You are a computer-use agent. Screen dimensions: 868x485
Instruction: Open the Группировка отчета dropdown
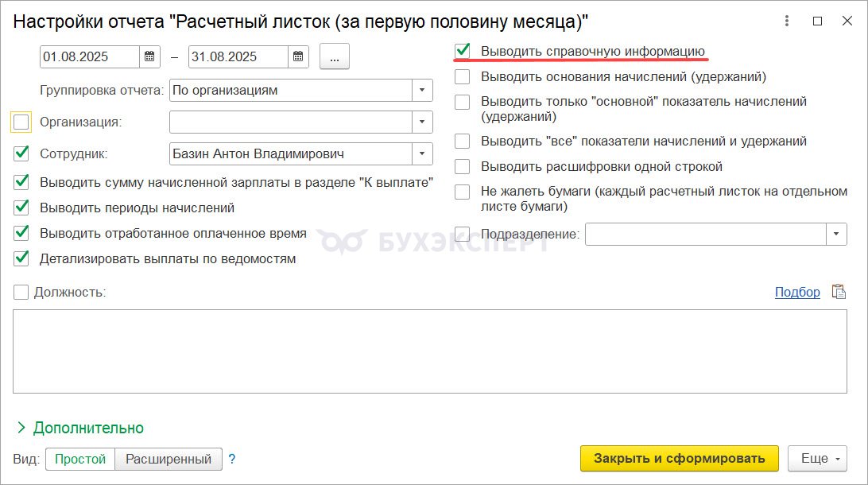pos(422,90)
